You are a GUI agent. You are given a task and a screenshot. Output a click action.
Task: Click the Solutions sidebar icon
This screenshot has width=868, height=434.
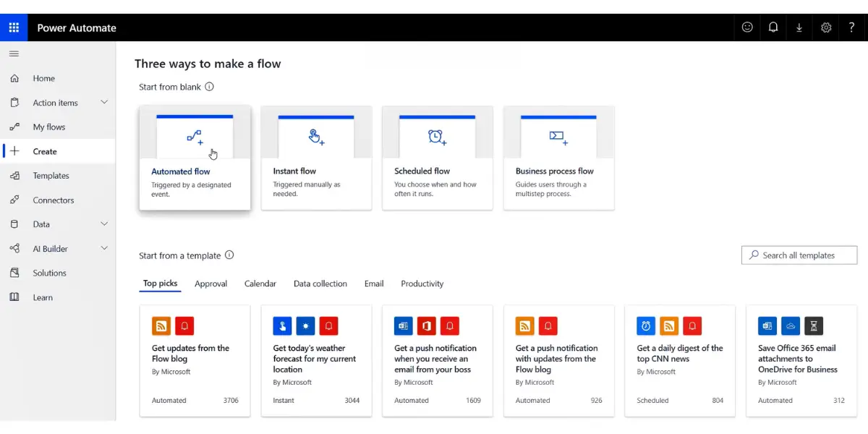tap(14, 273)
